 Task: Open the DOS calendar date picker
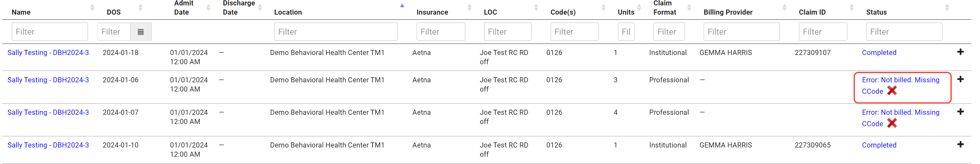[x=141, y=31]
